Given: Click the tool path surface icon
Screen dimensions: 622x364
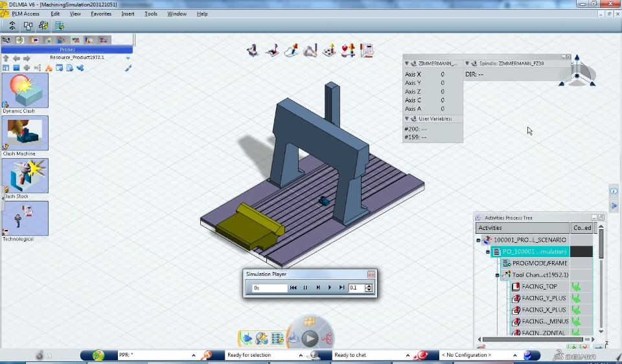Looking at the screenshot, I should coord(291,51).
